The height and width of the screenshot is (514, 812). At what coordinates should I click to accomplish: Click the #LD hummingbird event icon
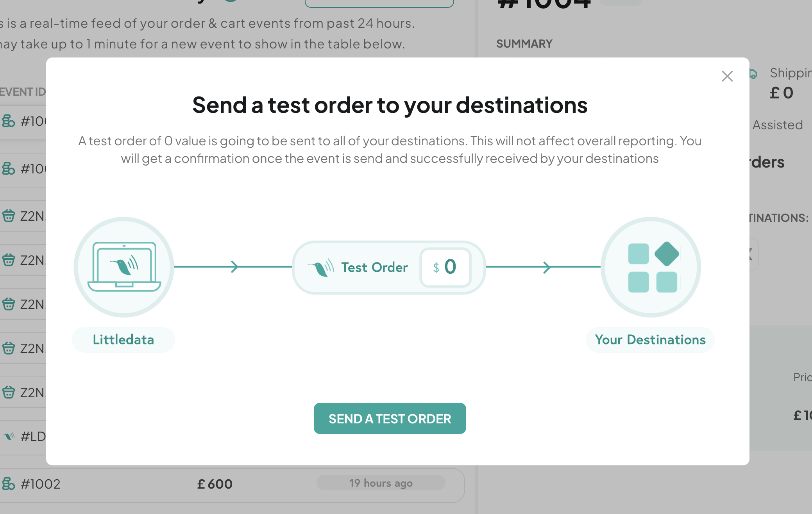9,436
